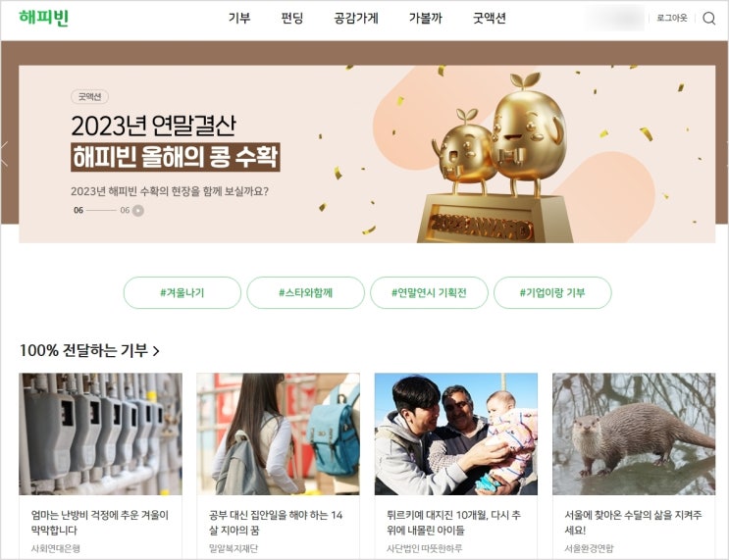
Task: Open the 기부 menu
Action: click(x=239, y=18)
